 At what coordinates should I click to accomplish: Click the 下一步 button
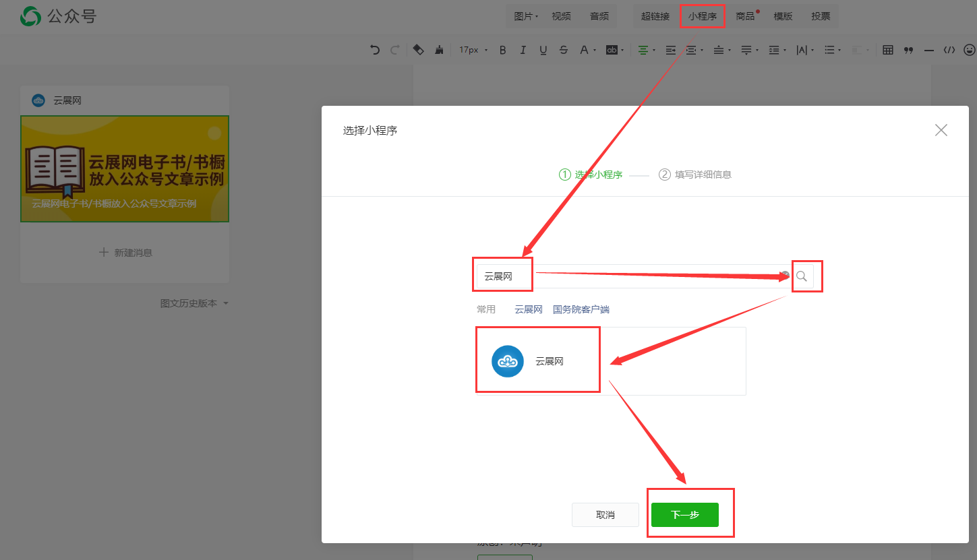(x=685, y=515)
